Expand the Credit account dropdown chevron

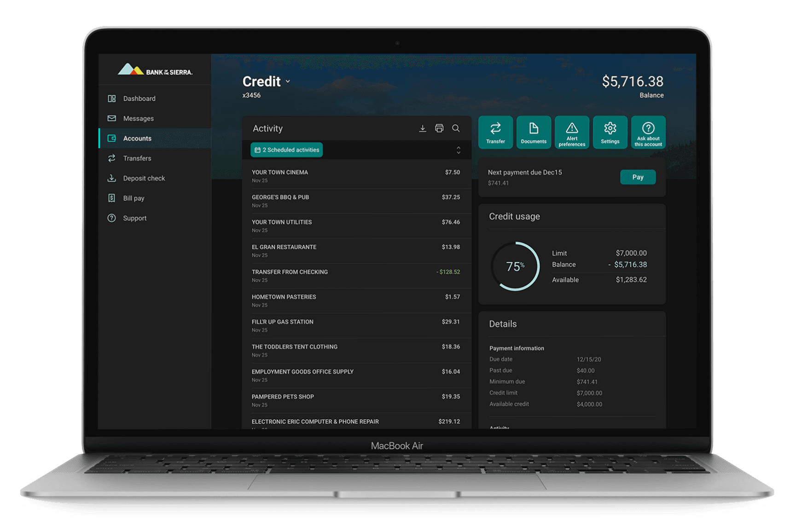[288, 81]
